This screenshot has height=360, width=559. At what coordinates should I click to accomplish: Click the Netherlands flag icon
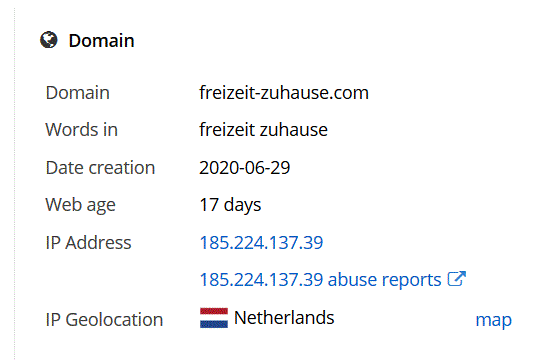[214, 318]
